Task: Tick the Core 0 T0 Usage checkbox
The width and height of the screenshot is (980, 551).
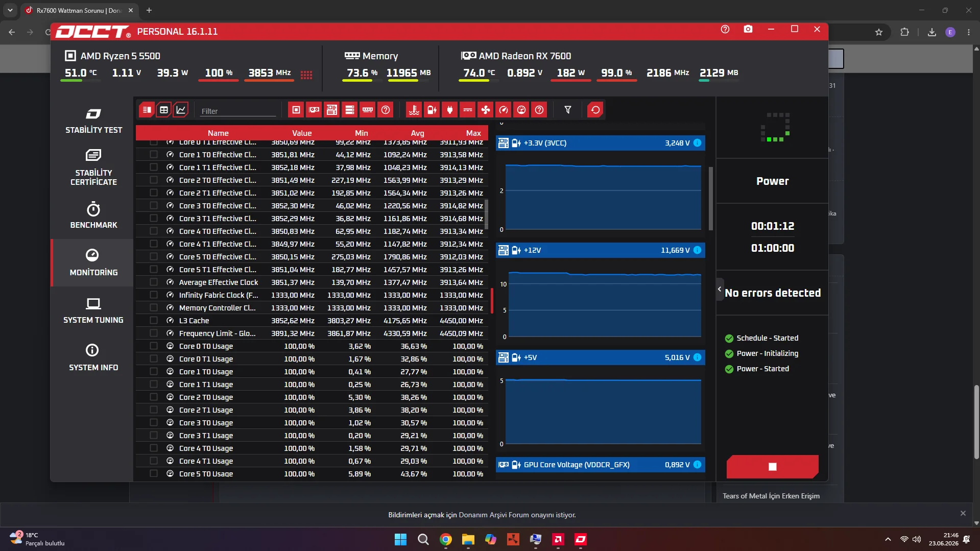Action: [154, 346]
